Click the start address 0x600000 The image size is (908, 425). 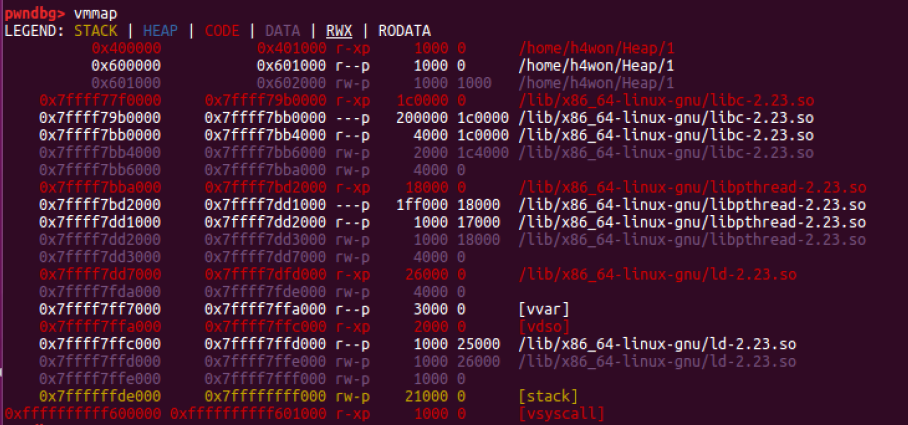[x=126, y=65]
